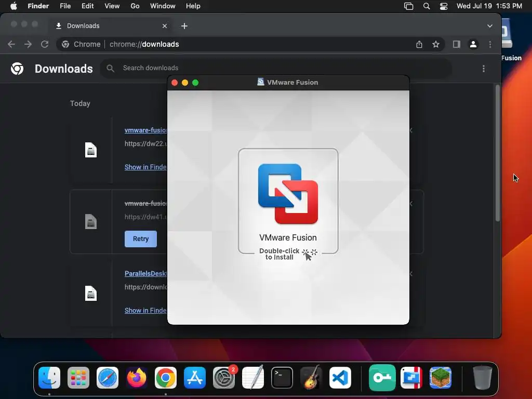Close the Downloads tab in Chrome
The width and height of the screenshot is (532, 399).
click(x=165, y=26)
